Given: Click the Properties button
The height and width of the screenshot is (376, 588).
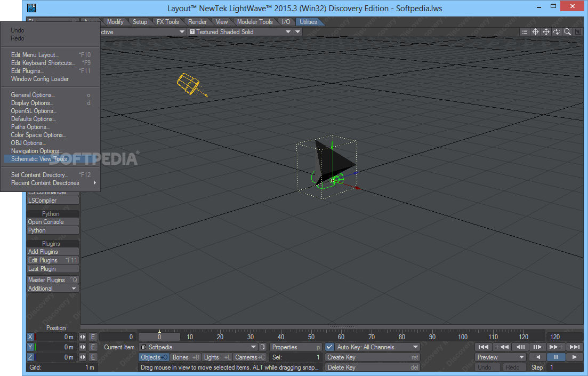Looking at the screenshot, I should [x=296, y=347].
